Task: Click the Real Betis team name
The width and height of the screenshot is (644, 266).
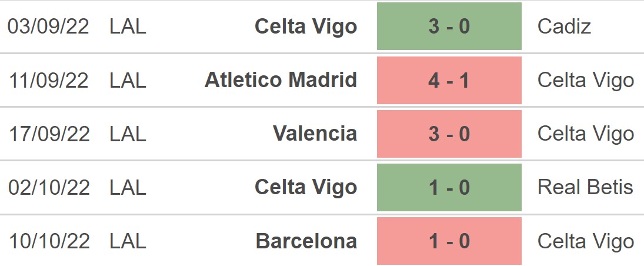Action: pyautogui.click(x=585, y=187)
